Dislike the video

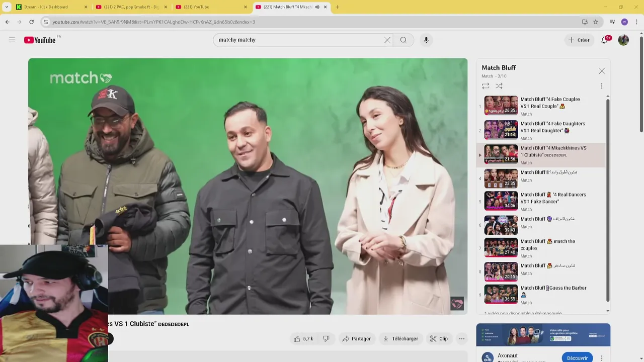coord(326,339)
